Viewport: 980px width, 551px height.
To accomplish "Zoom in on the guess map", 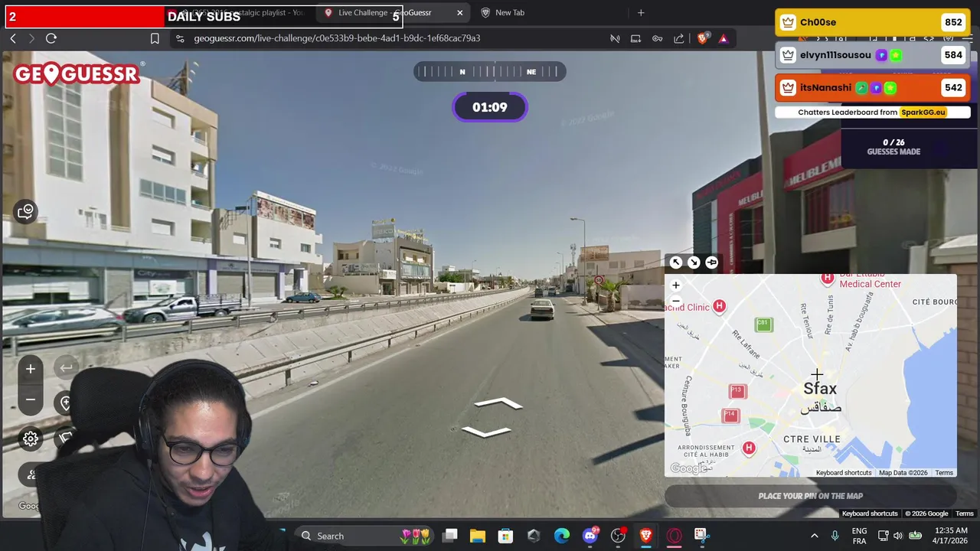I will pos(675,285).
